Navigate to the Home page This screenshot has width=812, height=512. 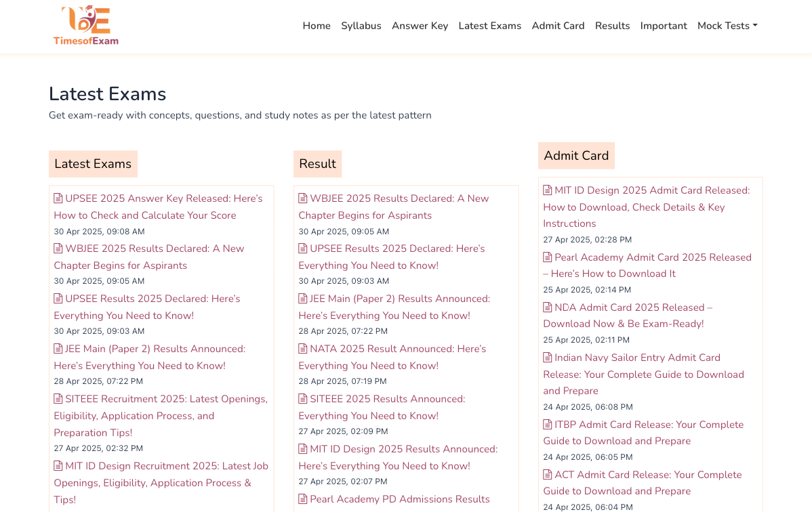click(x=317, y=26)
